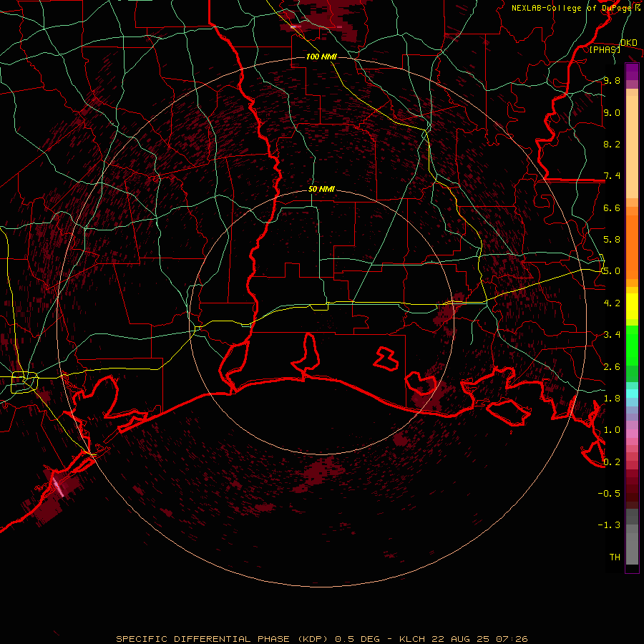Image resolution: width=644 pixels, height=644 pixels.
Task: Click the 9.0 scale value
Action: 612,112
